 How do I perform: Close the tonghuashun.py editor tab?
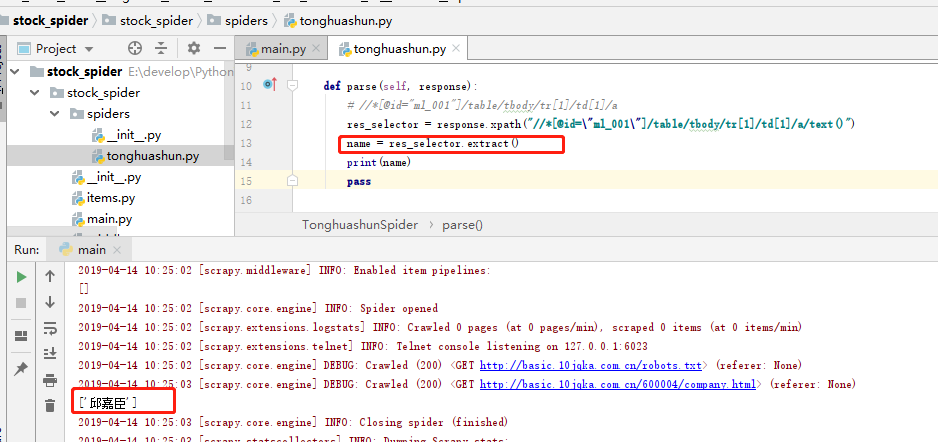456,49
